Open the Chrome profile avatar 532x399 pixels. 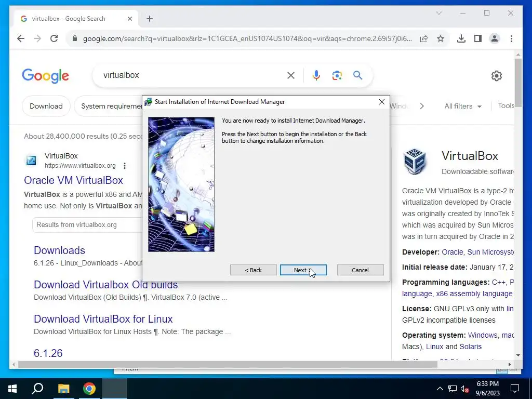(x=495, y=38)
